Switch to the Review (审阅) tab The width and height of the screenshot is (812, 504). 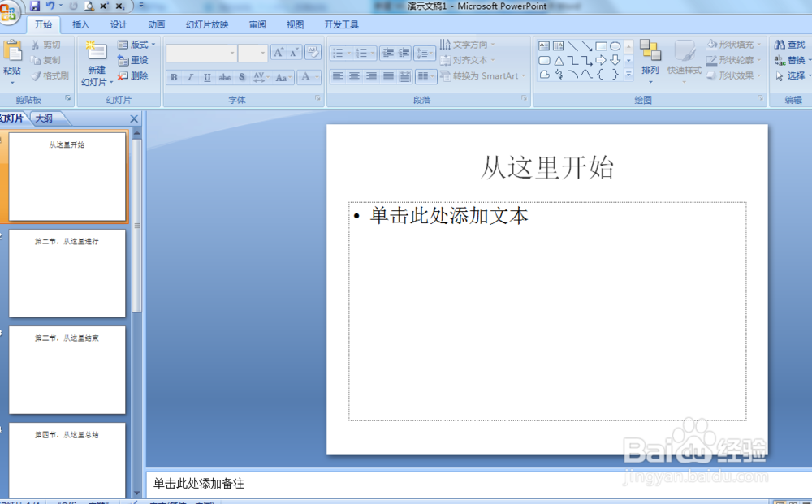tap(257, 24)
